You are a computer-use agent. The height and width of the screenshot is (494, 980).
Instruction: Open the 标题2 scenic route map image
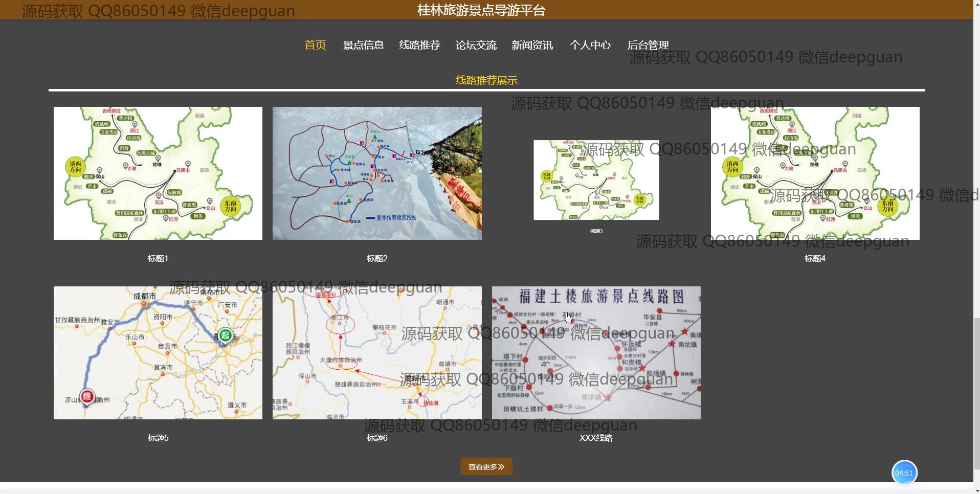376,173
